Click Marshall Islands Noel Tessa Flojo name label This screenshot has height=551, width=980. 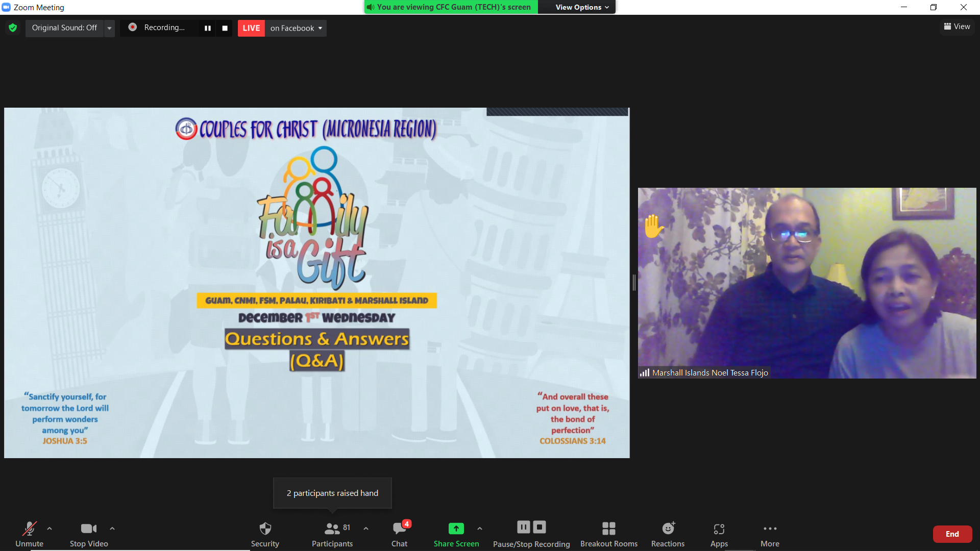710,372
